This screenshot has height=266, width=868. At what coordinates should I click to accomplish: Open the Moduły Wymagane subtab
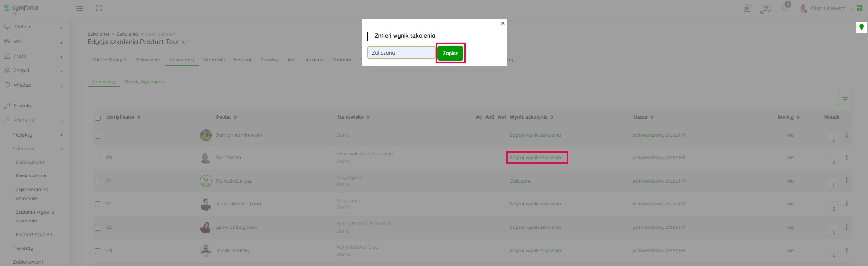(x=145, y=82)
